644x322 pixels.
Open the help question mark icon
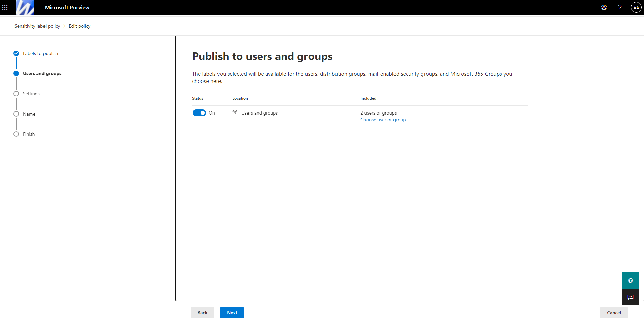[620, 7]
